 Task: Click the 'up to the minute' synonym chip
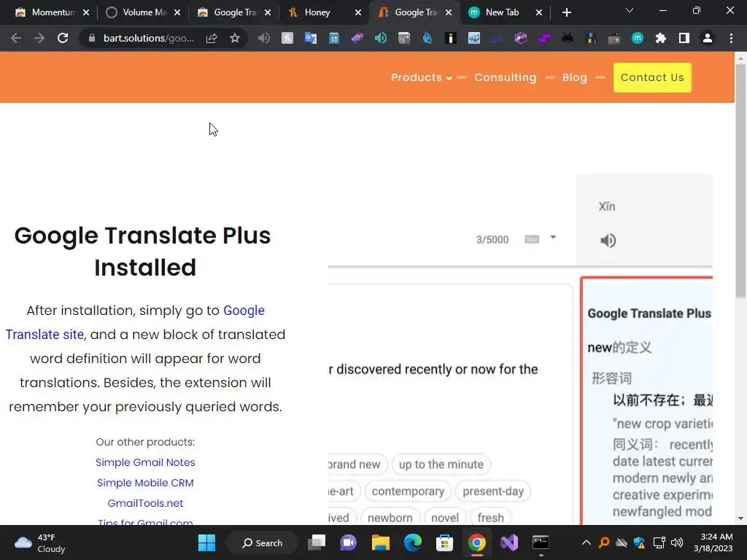(441, 464)
